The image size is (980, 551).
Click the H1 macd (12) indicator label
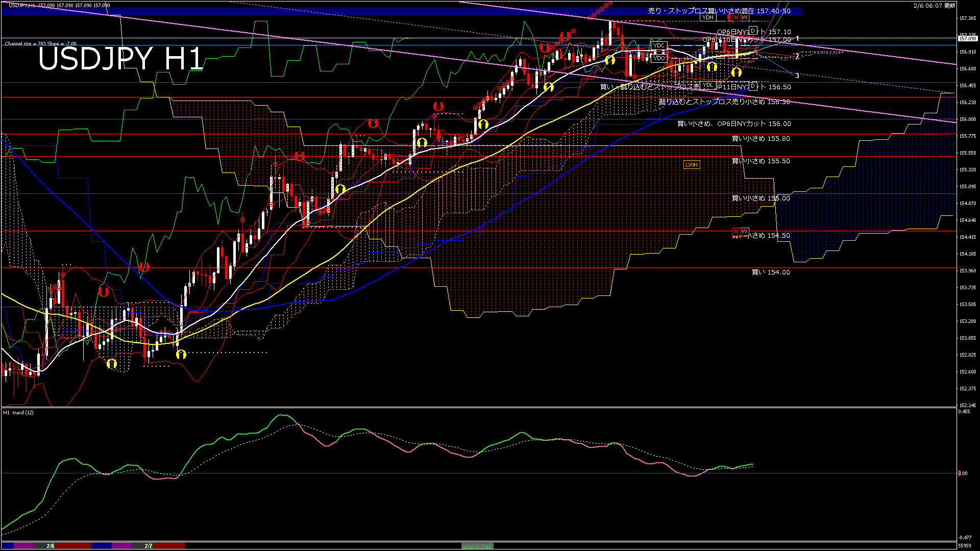(x=18, y=412)
